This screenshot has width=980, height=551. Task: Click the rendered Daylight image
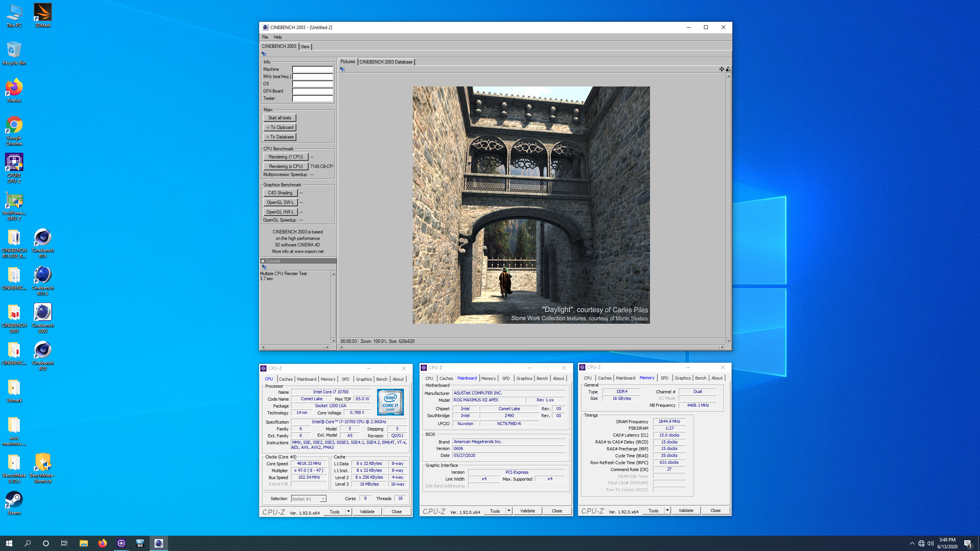coord(531,205)
